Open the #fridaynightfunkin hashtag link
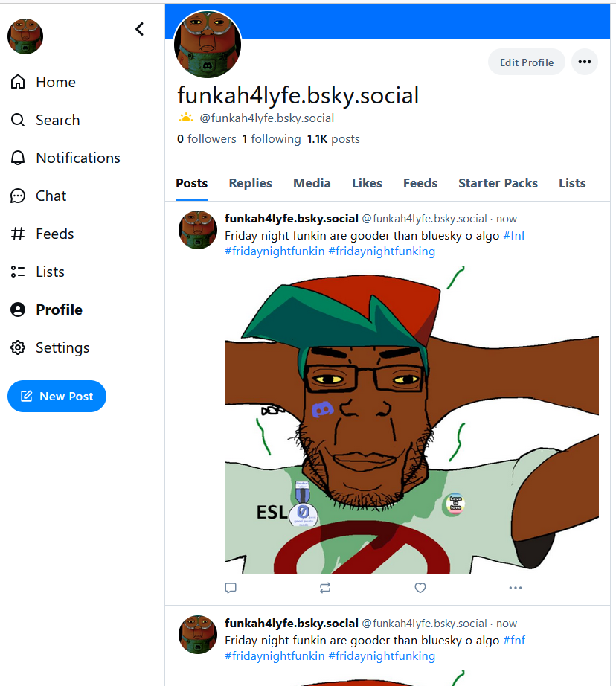The height and width of the screenshot is (686, 616). point(274,251)
